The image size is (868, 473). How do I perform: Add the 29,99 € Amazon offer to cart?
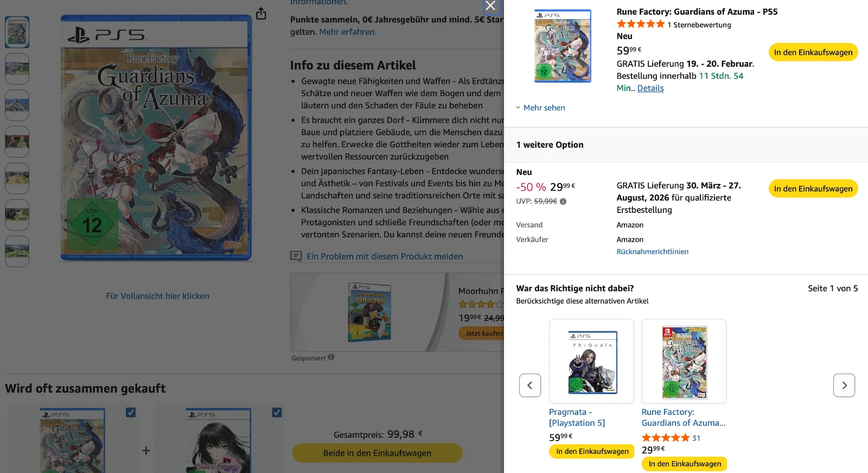(813, 188)
